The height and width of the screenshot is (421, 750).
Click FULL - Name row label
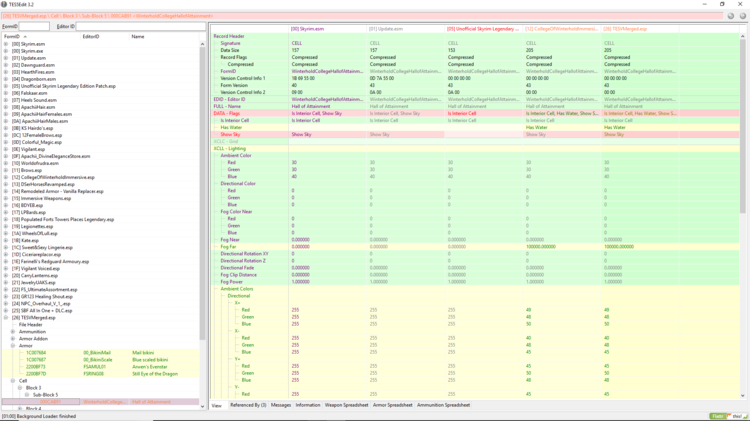[227, 106]
